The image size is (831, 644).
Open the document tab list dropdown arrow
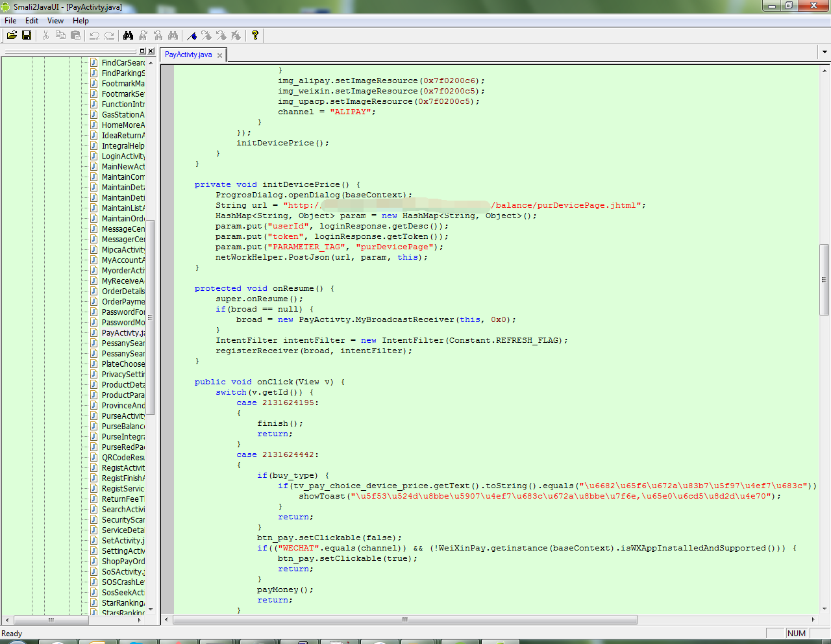click(x=825, y=52)
